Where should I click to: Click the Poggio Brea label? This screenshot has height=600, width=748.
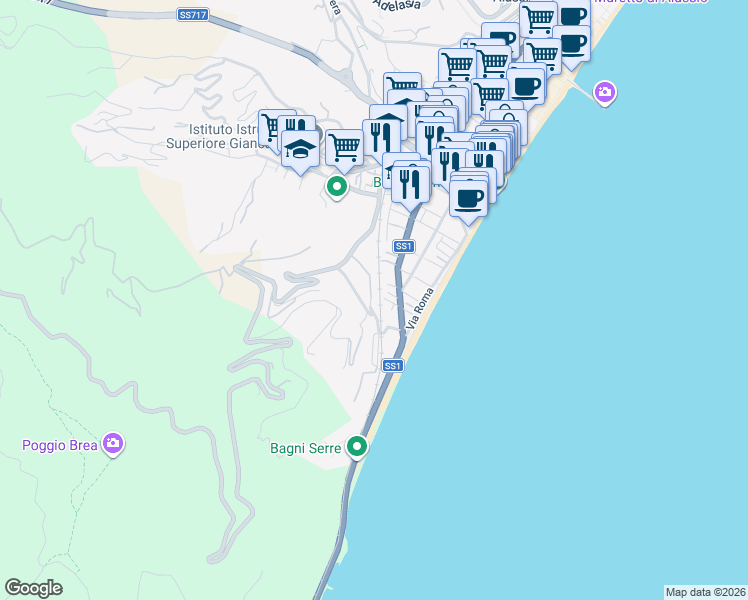coord(60,445)
